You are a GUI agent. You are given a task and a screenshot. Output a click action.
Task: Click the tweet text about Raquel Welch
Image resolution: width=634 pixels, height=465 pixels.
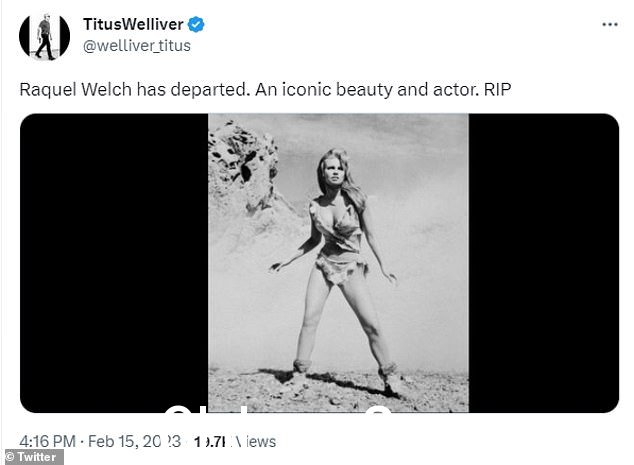pos(265,89)
